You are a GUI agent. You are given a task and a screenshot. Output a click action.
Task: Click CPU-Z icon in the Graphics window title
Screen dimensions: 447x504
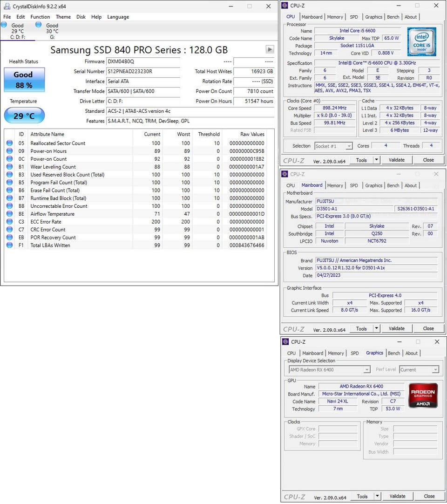click(x=285, y=342)
